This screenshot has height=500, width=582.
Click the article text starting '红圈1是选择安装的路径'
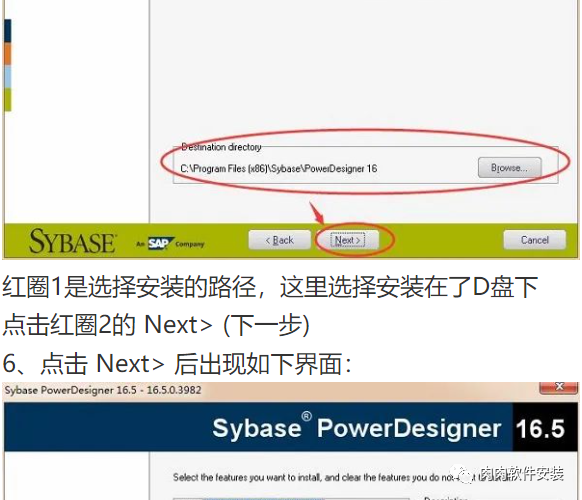coord(270,287)
